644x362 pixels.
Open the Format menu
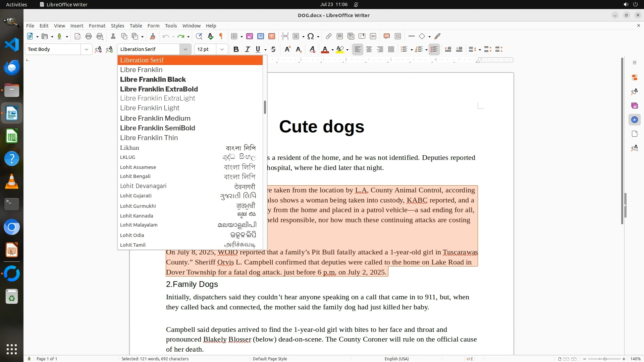97,25
